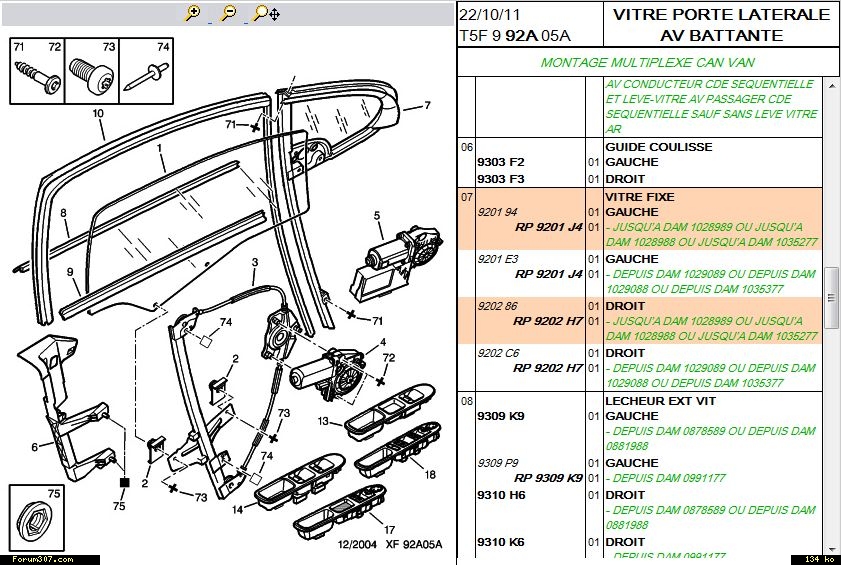Select the zoom-and-pan magnifier tool

pos(265,13)
